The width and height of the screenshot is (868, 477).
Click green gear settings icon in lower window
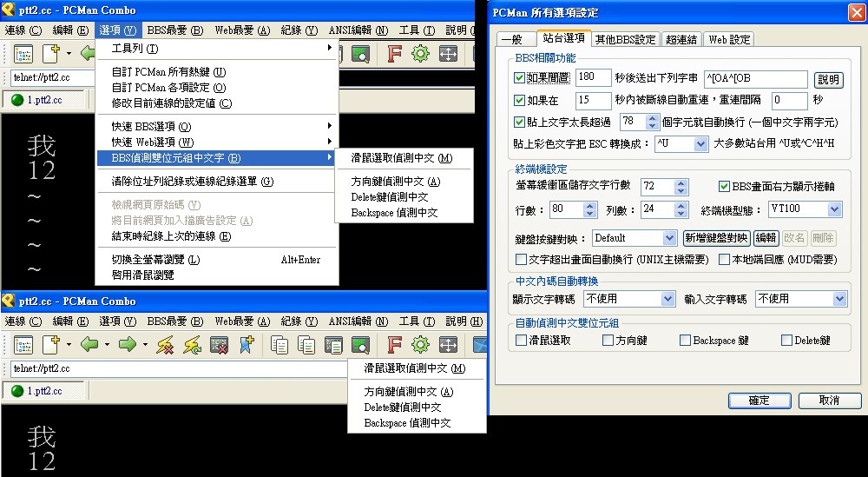pyautogui.click(x=421, y=345)
